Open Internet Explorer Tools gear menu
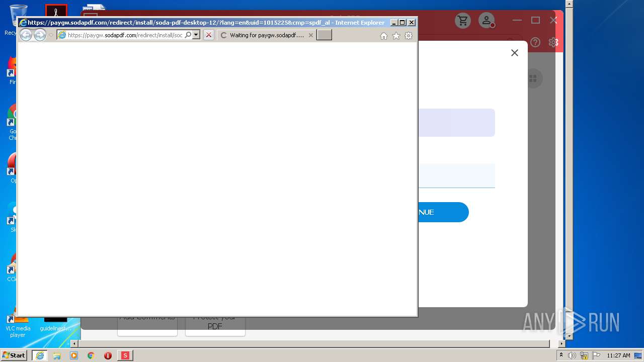The height and width of the screenshot is (362, 644). pos(409,36)
